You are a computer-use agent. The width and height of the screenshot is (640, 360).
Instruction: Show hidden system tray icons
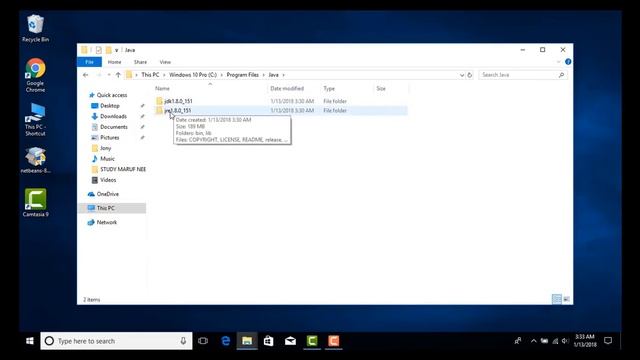pyautogui.click(x=533, y=341)
